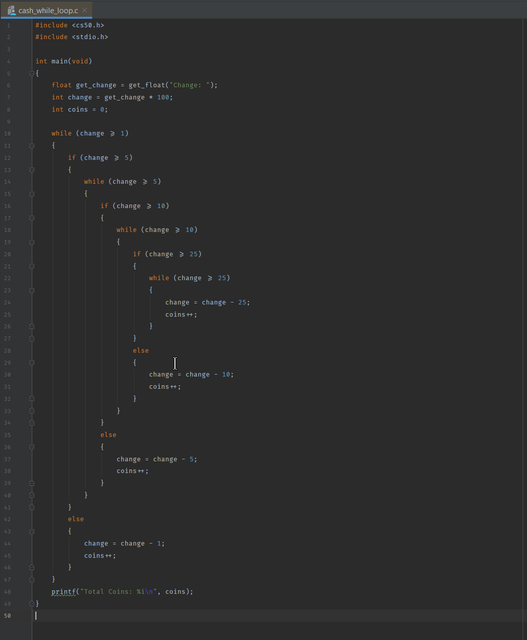The width and height of the screenshot is (527, 640).
Task: Click the closing fold marker on line 27
Action: (31, 338)
